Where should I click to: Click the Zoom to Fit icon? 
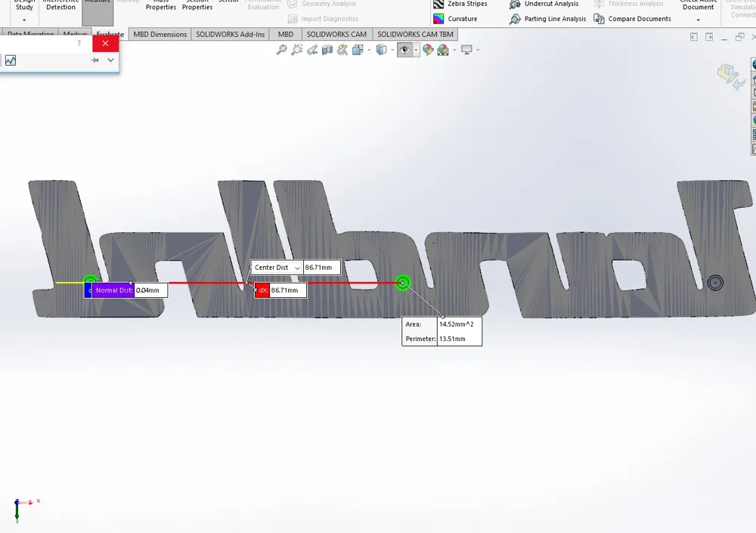tap(281, 50)
